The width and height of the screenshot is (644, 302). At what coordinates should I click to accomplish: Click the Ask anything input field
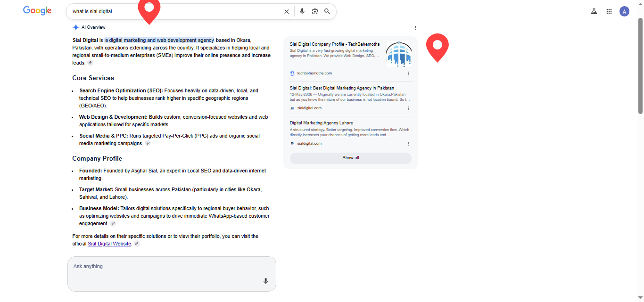pos(172,274)
